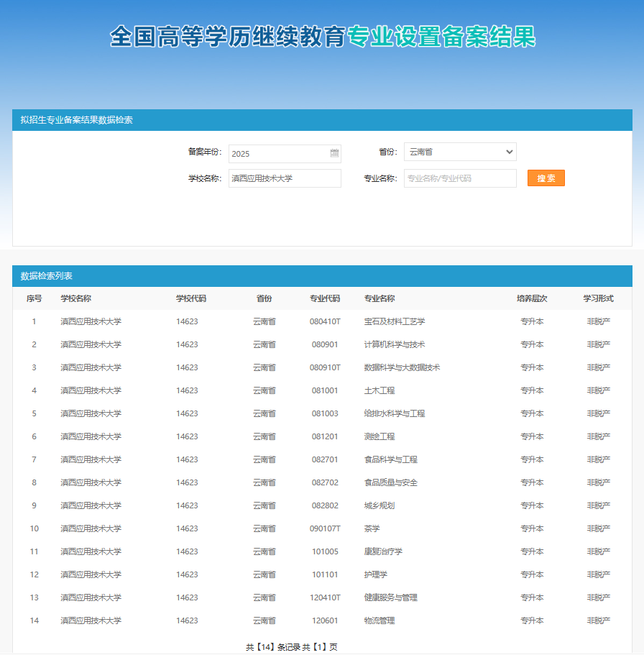This screenshot has height=655, width=644.
Task: Open the 茶学 specialty link
Action: point(372,528)
